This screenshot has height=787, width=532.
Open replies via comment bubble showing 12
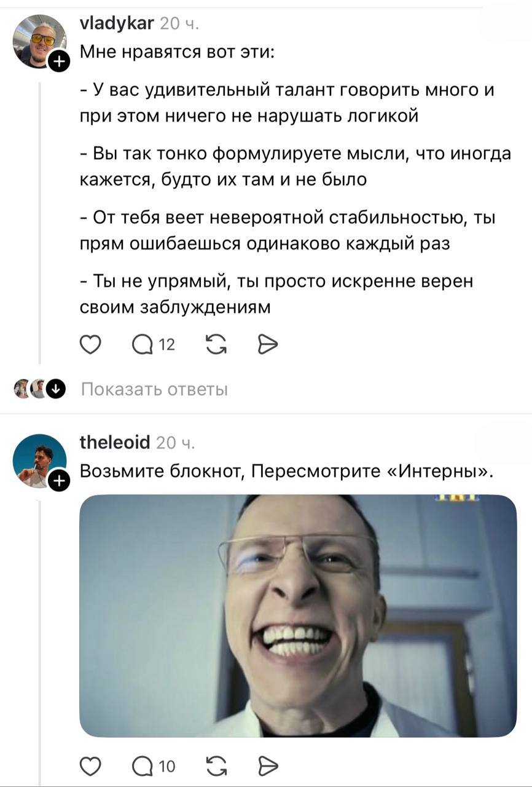pyautogui.click(x=154, y=347)
